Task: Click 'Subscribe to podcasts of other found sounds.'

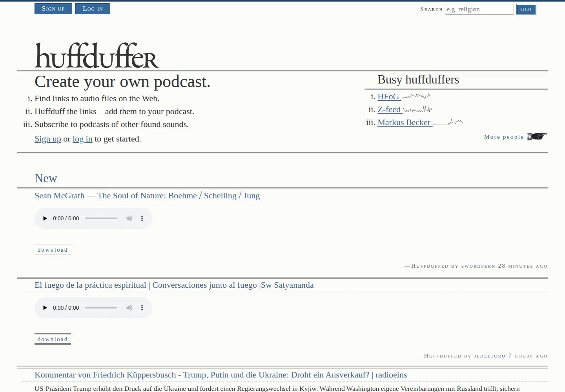Action: pyautogui.click(x=111, y=124)
